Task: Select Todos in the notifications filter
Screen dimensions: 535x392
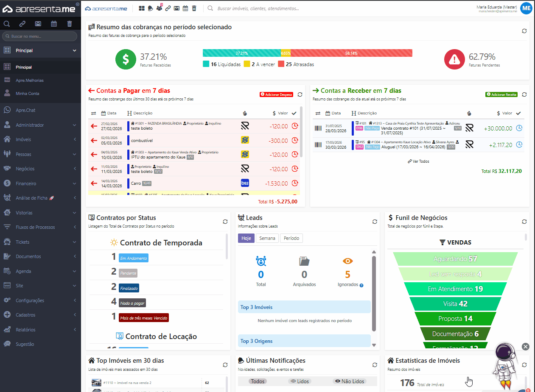Action: pyautogui.click(x=258, y=381)
